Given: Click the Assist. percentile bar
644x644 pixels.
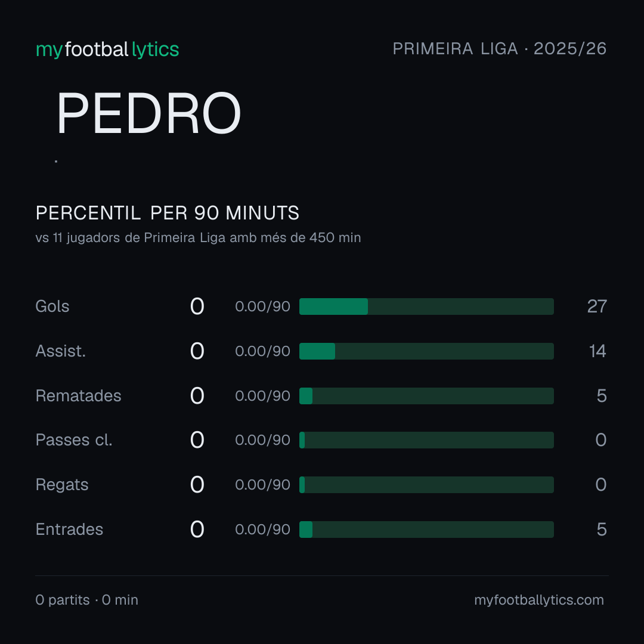Looking at the screenshot, I should point(426,351).
